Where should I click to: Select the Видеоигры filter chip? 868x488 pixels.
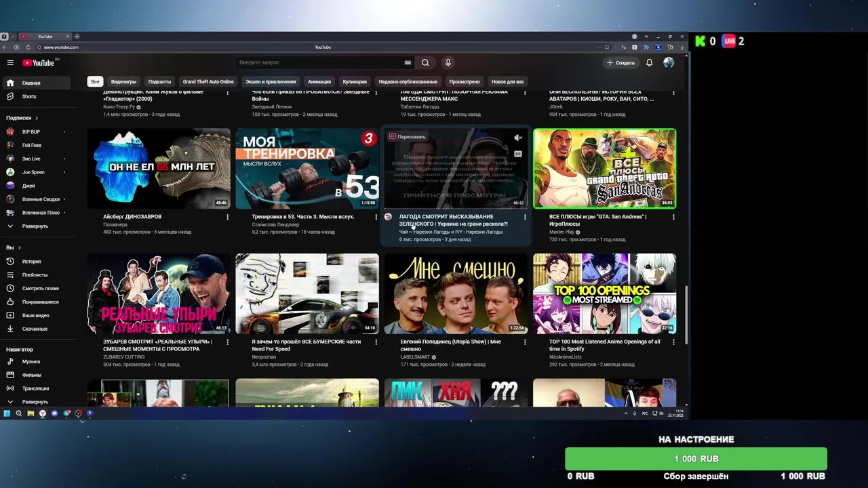123,81
